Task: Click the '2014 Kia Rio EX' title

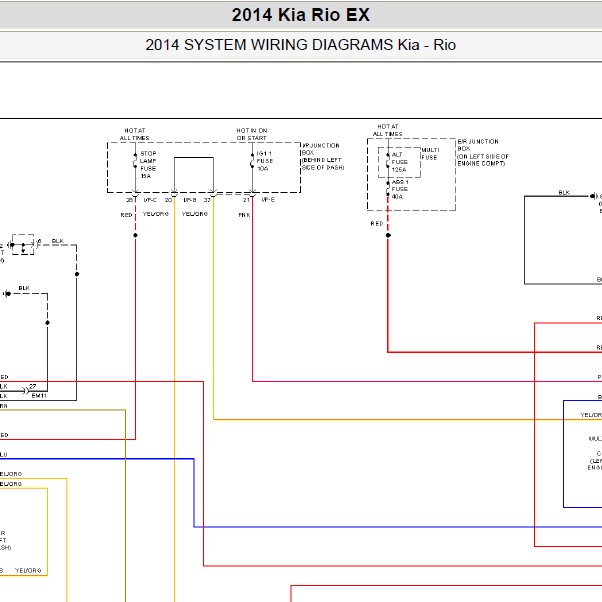Action: tap(301, 15)
